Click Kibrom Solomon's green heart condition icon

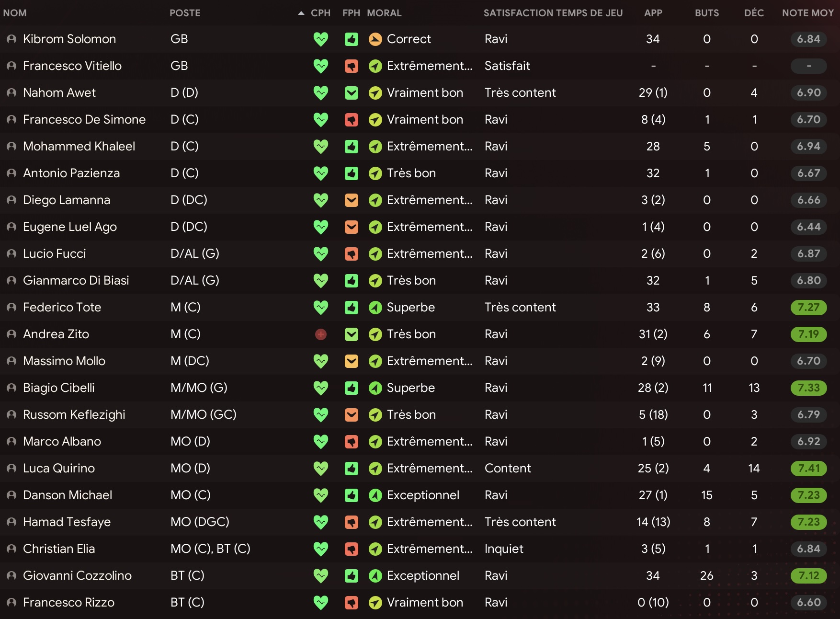pos(321,39)
